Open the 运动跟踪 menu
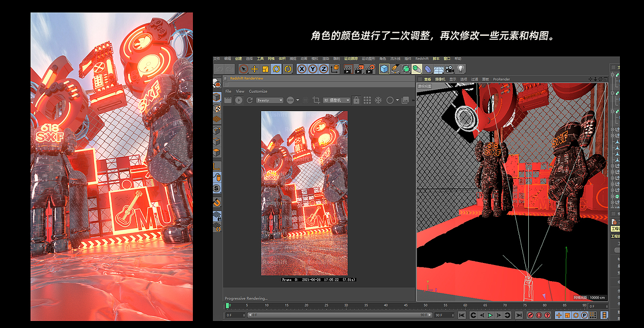This screenshot has width=644, height=328. [351, 58]
